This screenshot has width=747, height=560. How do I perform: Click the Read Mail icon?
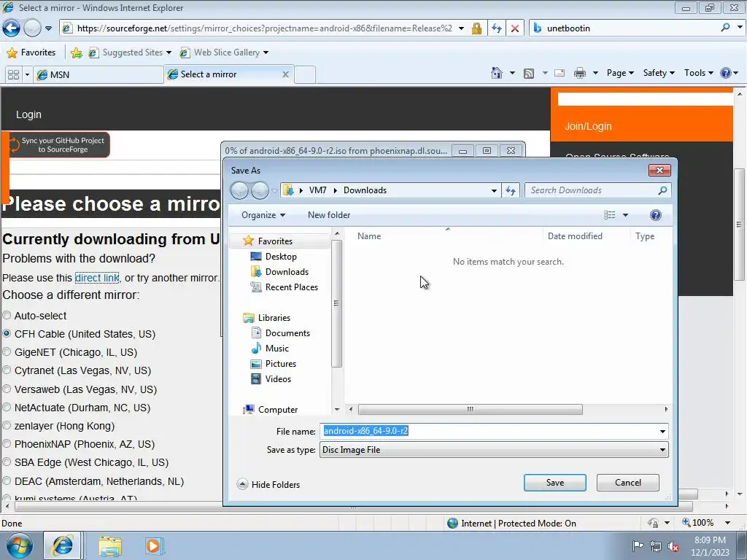560,73
